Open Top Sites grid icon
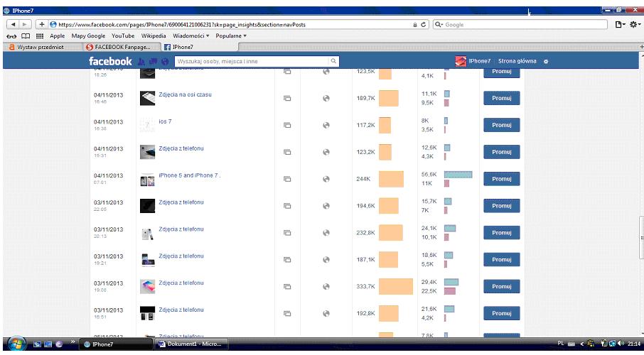 40,36
